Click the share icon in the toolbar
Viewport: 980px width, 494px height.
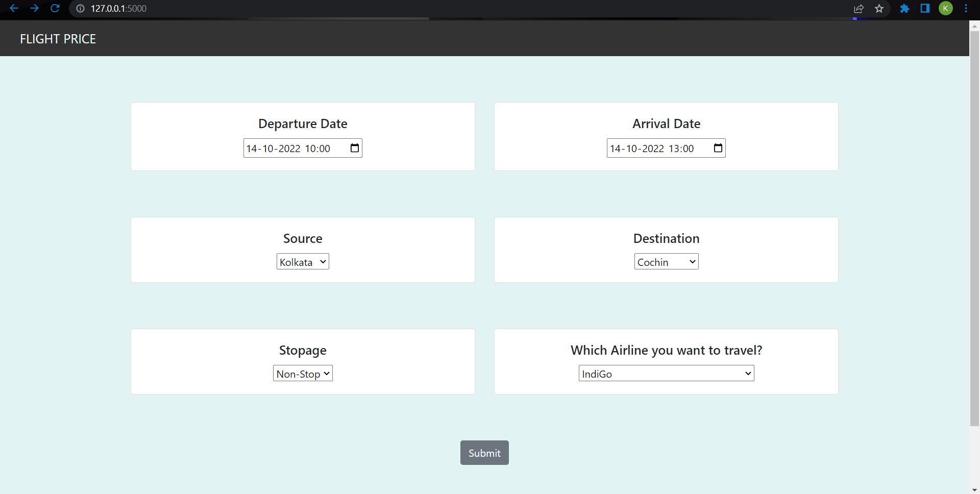(859, 9)
